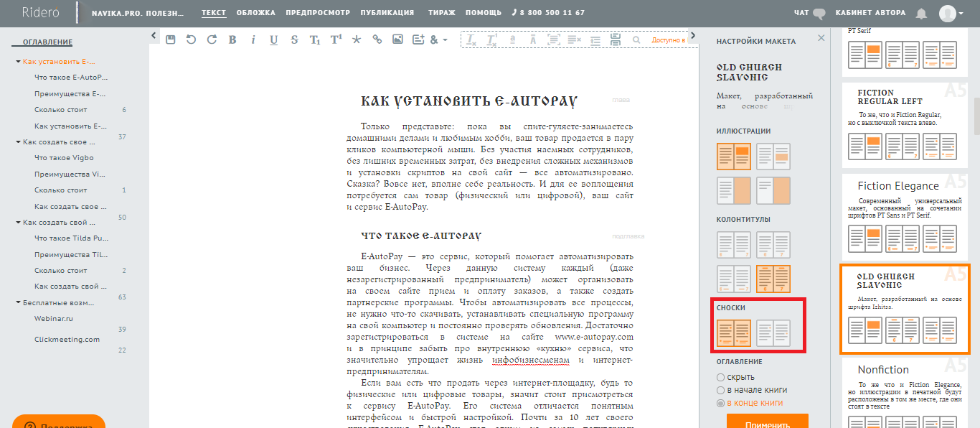980x428 pixels.
Task: Select the 'в конце книги' radio option
Action: (x=721, y=403)
